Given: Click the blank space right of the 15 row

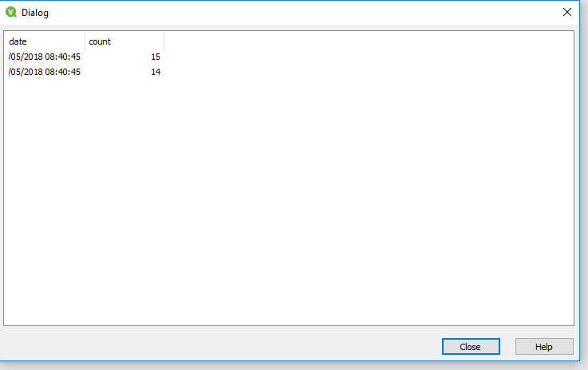Looking at the screenshot, I should [369, 57].
